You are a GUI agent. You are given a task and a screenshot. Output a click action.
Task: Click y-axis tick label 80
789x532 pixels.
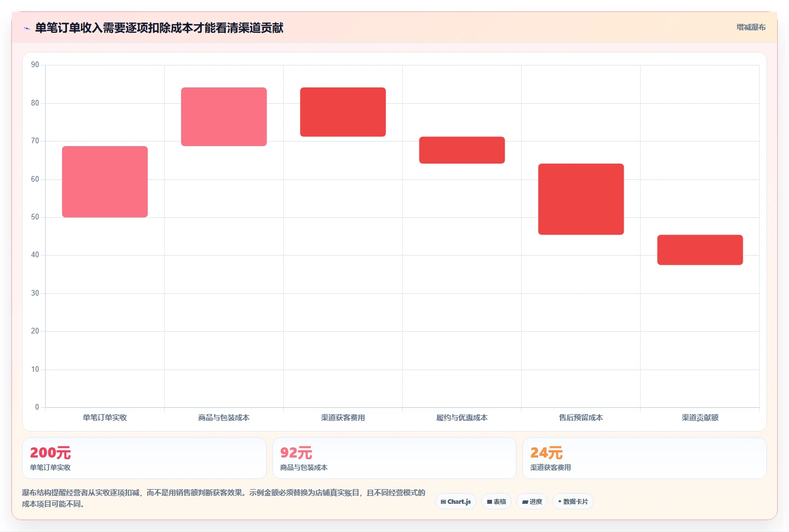click(x=35, y=103)
